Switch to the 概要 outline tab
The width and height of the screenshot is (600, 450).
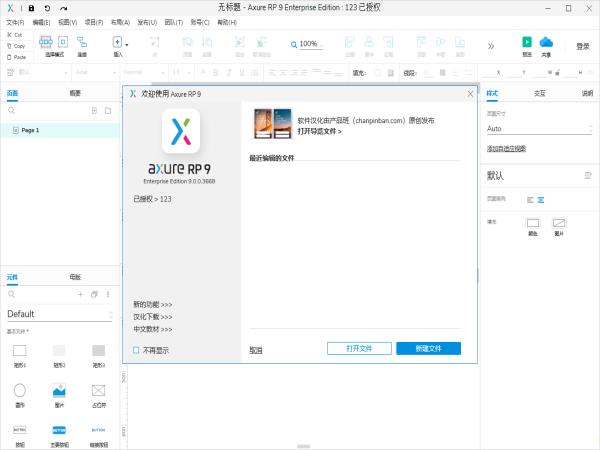(x=75, y=93)
